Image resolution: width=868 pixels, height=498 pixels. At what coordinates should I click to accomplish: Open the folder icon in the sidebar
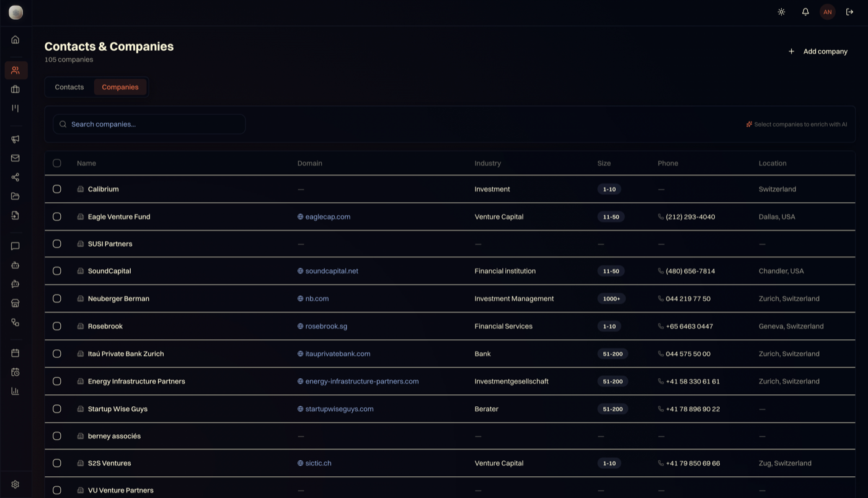click(15, 197)
